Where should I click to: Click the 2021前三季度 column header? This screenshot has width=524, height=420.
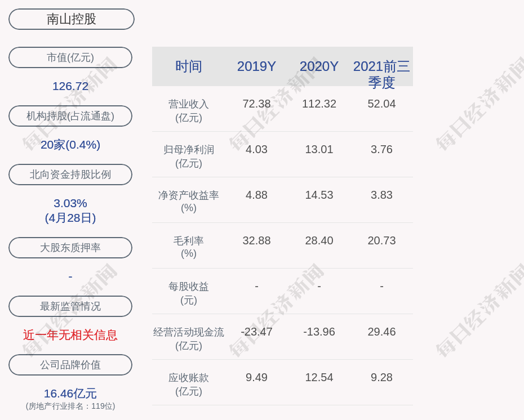pos(381,74)
